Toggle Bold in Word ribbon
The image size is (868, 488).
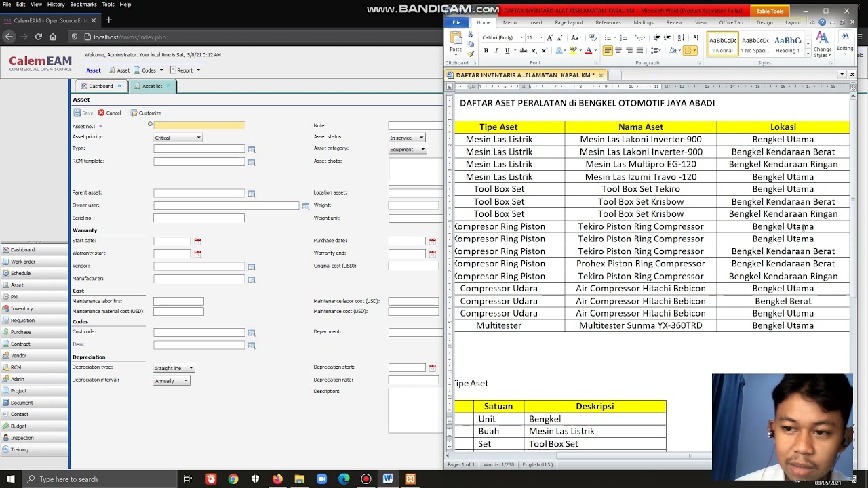point(486,51)
